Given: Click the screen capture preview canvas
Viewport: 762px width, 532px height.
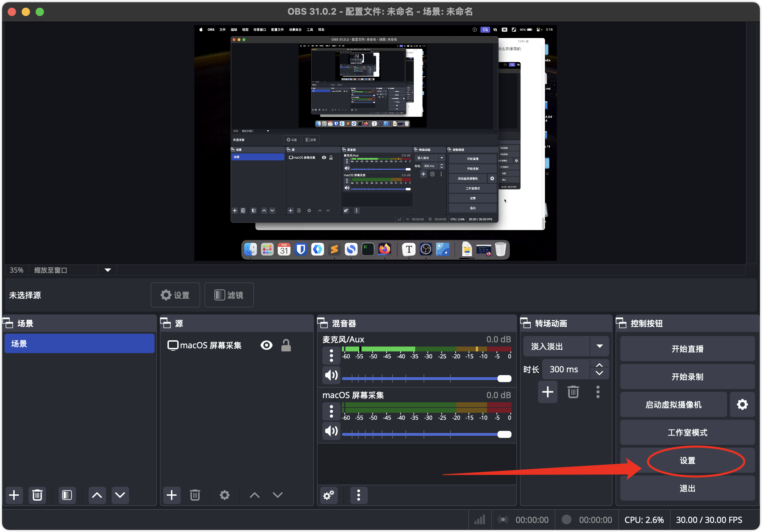Looking at the screenshot, I should (375, 143).
